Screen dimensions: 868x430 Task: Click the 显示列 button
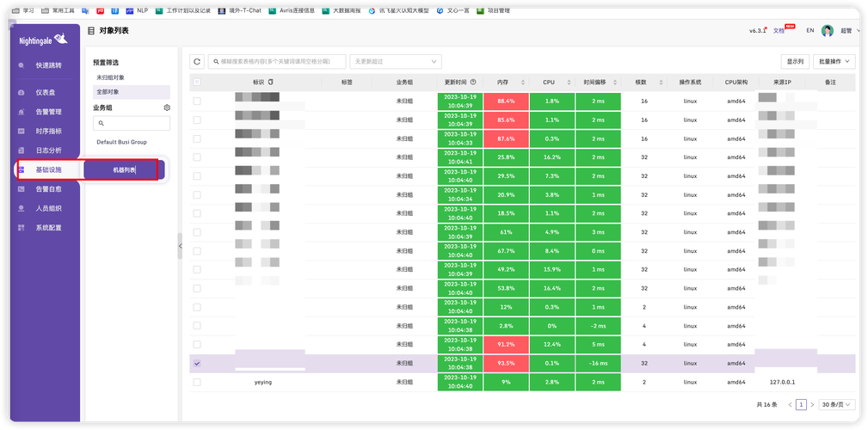coord(796,61)
